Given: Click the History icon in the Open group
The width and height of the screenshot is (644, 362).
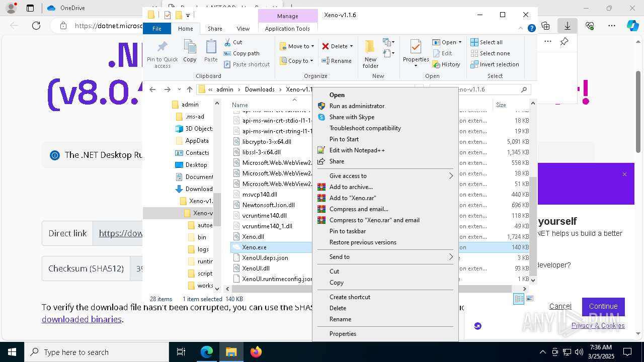Looking at the screenshot, I should pos(436,64).
